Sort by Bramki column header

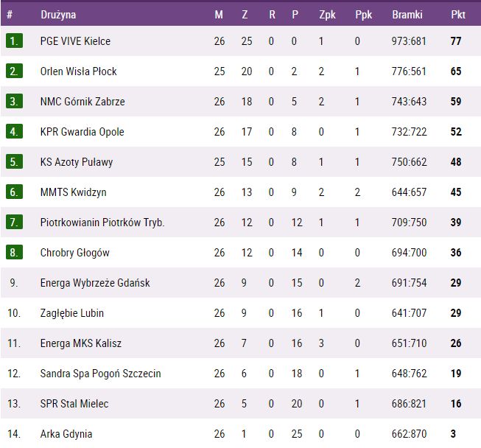click(x=407, y=15)
